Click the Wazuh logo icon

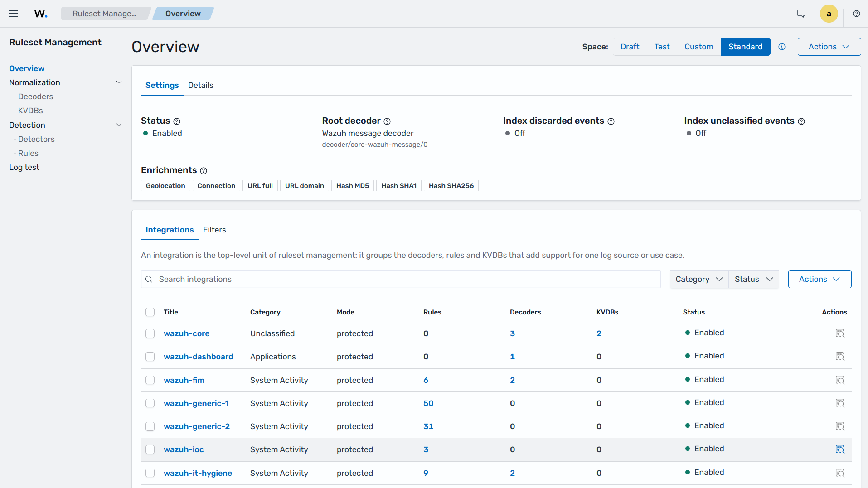(41, 14)
